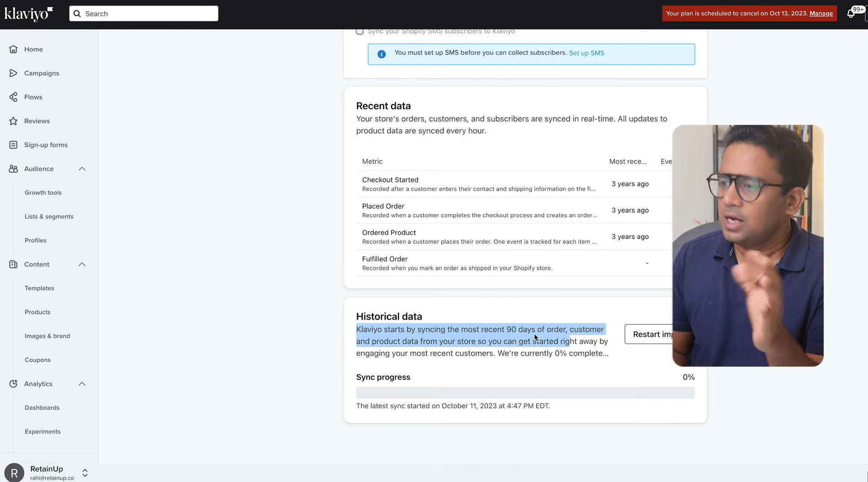The image size is (868, 482).
Task: Click inside the Search field
Action: click(144, 14)
